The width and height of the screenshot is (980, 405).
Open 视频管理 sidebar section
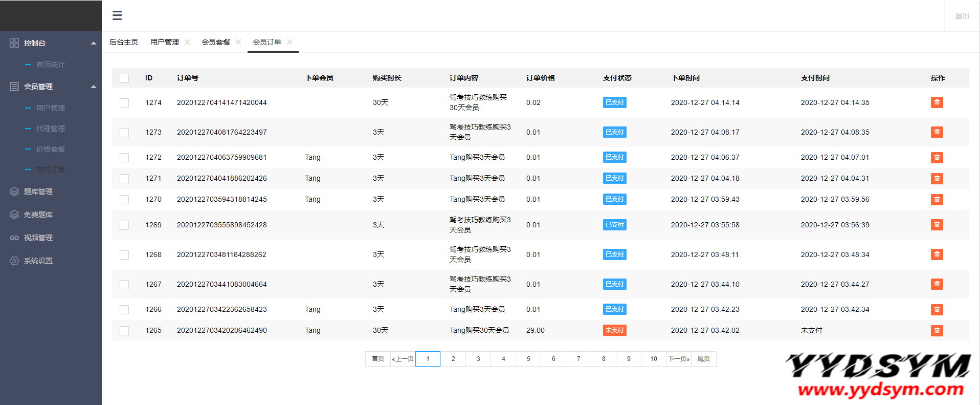click(x=38, y=238)
